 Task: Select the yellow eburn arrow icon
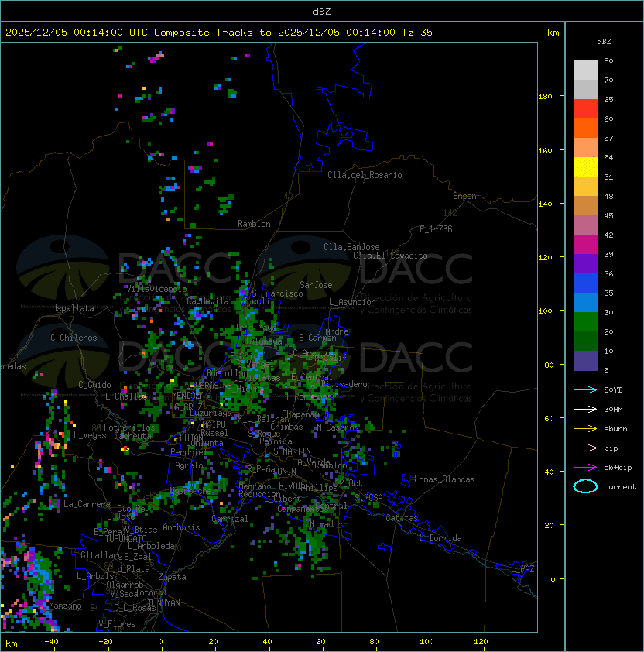585,429
